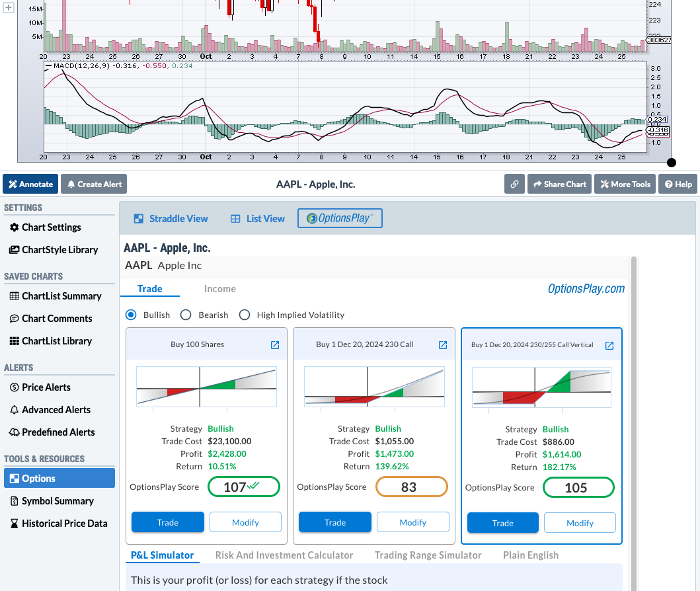View the Call Vertical payoff chart

(x=541, y=387)
